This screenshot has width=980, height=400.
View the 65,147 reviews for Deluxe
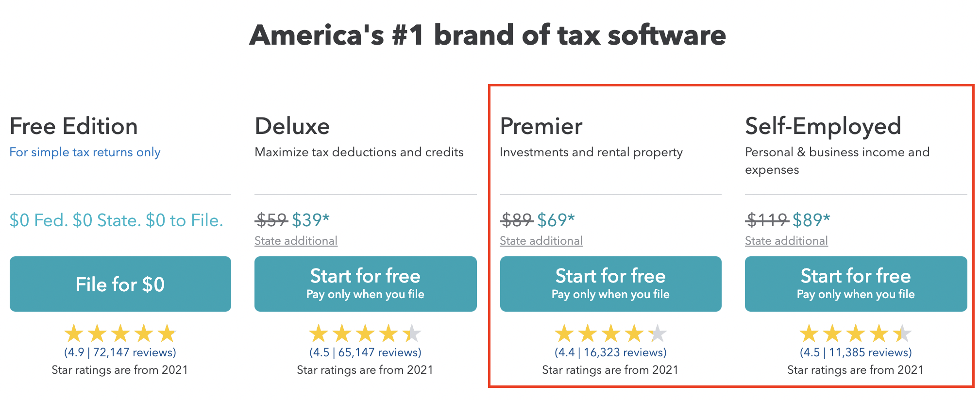(365, 352)
